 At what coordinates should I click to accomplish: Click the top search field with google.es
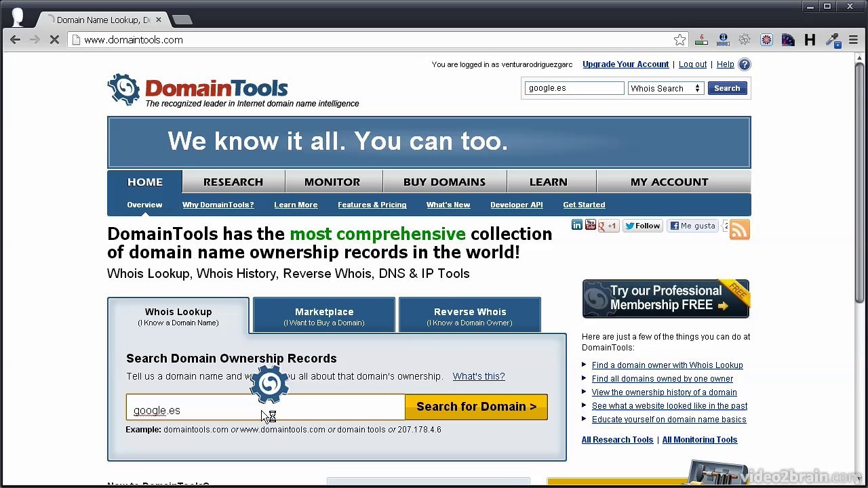pyautogui.click(x=574, y=88)
